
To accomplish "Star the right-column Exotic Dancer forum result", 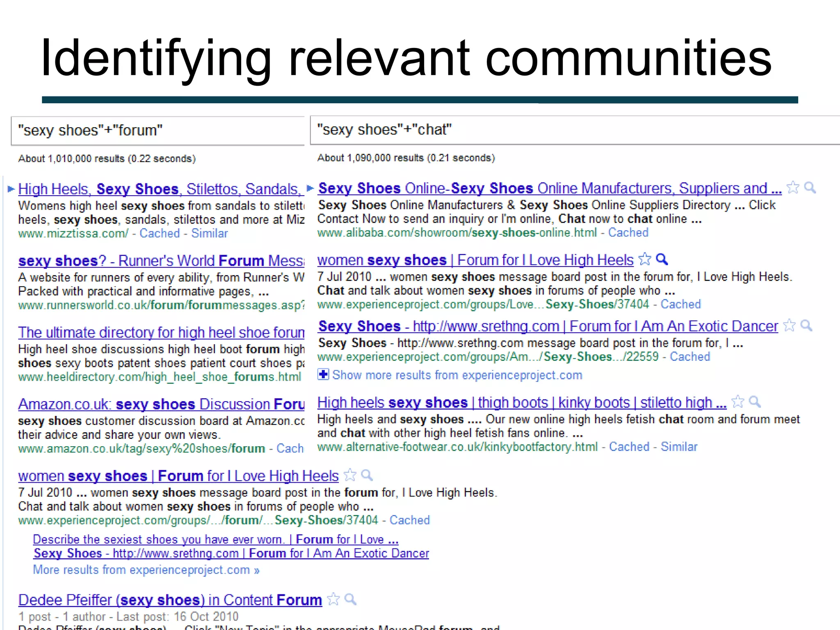I will (789, 326).
